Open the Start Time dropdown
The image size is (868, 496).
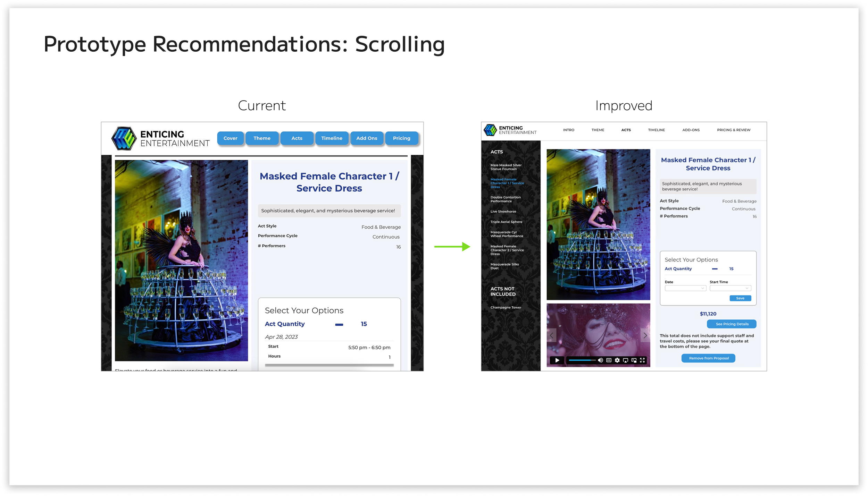pyautogui.click(x=730, y=288)
